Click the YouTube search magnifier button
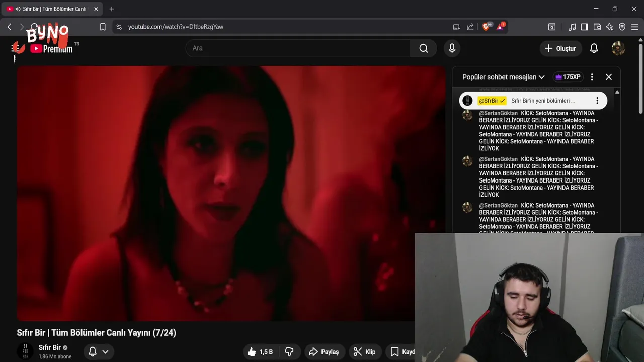The image size is (644, 362). pyautogui.click(x=424, y=48)
